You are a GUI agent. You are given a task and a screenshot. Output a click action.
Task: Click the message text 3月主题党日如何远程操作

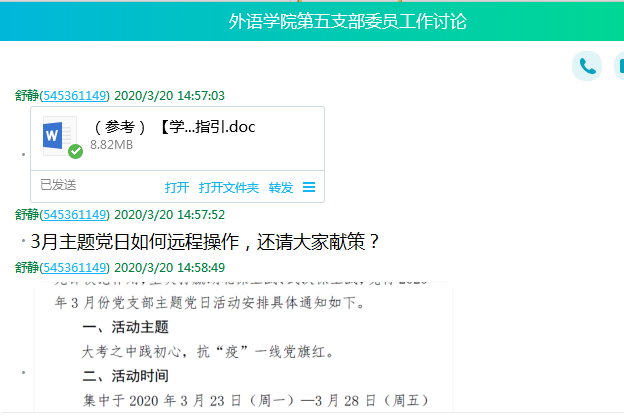pos(205,241)
